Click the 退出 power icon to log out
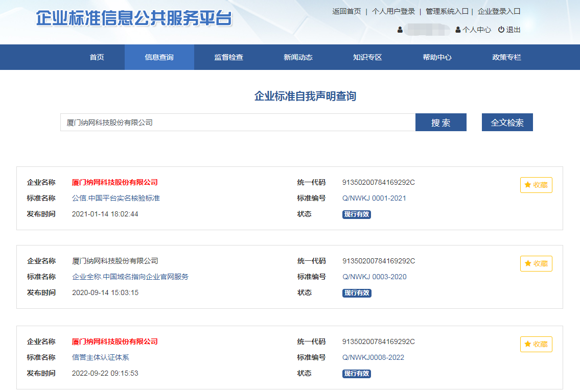The image size is (580, 392). pos(501,30)
